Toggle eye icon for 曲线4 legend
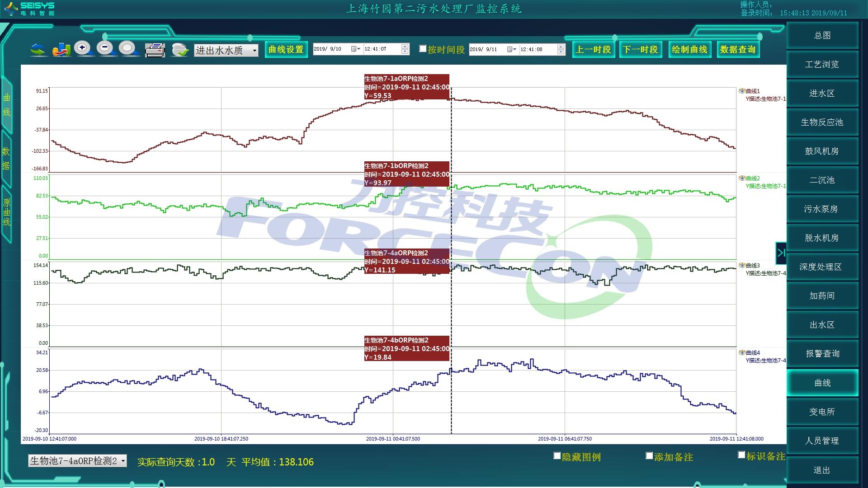868x488 pixels. [742, 352]
